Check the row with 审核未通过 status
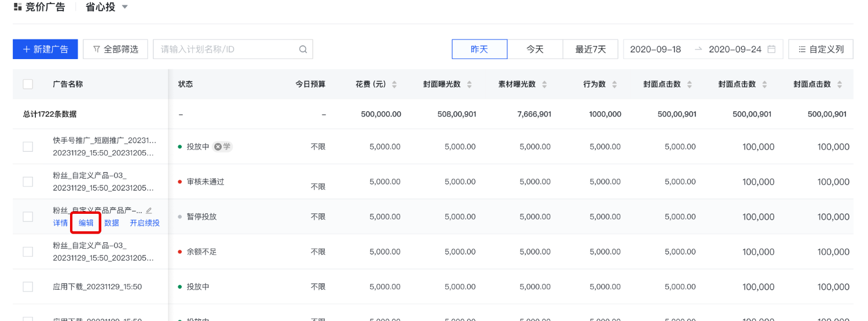This screenshot has height=321, width=868. [28, 182]
